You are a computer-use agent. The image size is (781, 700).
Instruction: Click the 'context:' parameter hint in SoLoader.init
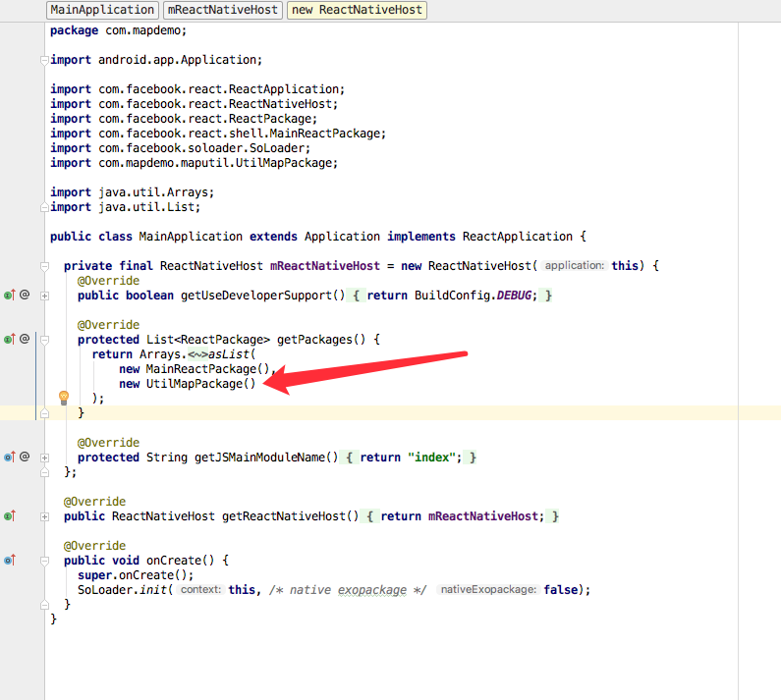pos(200,589)
